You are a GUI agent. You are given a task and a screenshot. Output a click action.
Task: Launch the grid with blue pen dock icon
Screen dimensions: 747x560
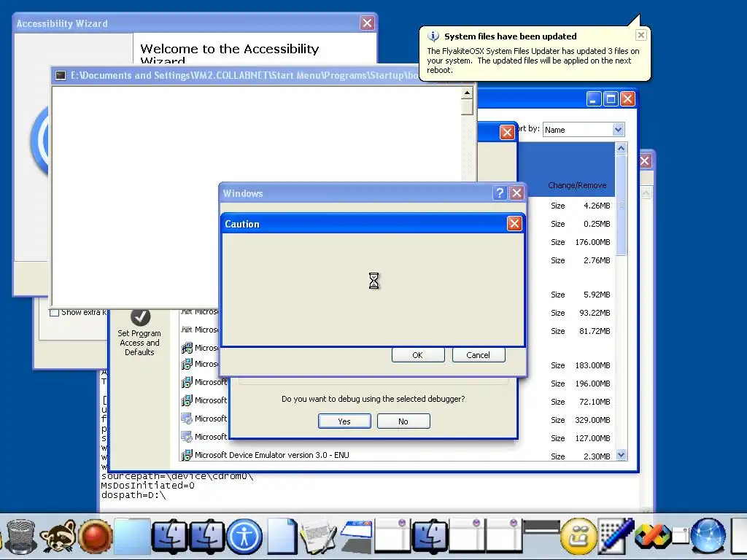pos(616,537)
